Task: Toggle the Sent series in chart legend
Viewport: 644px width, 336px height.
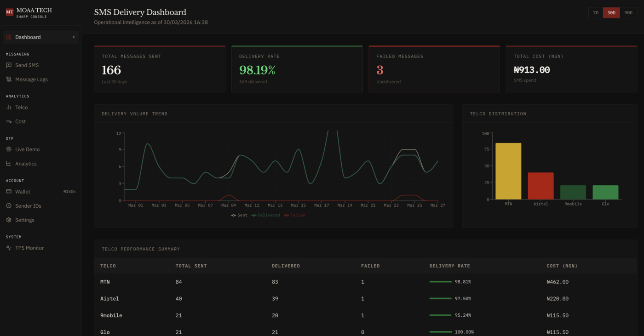Action: 239,215
